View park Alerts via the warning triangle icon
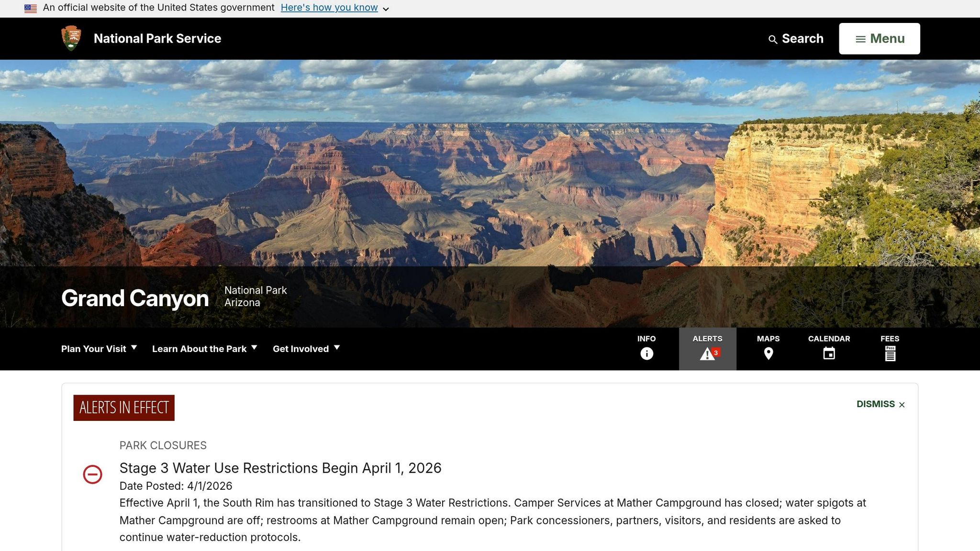Image resolution: width=980 pixels, height=551 pixels. point(707,354)
